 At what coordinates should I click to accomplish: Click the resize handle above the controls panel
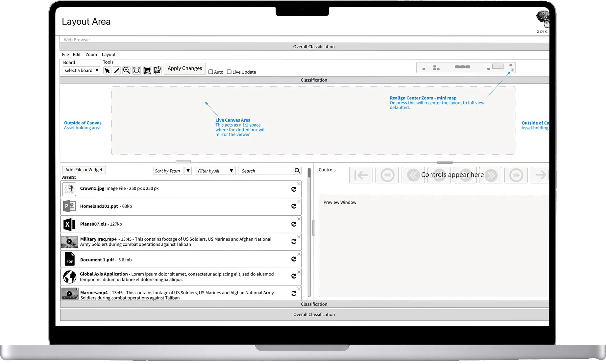(x=445, y=162)
